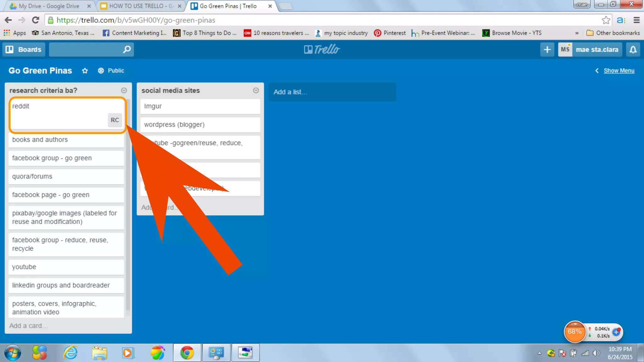Open social media sites list options dropdown
The image size is (644, 362).
(x=256, y=90)
